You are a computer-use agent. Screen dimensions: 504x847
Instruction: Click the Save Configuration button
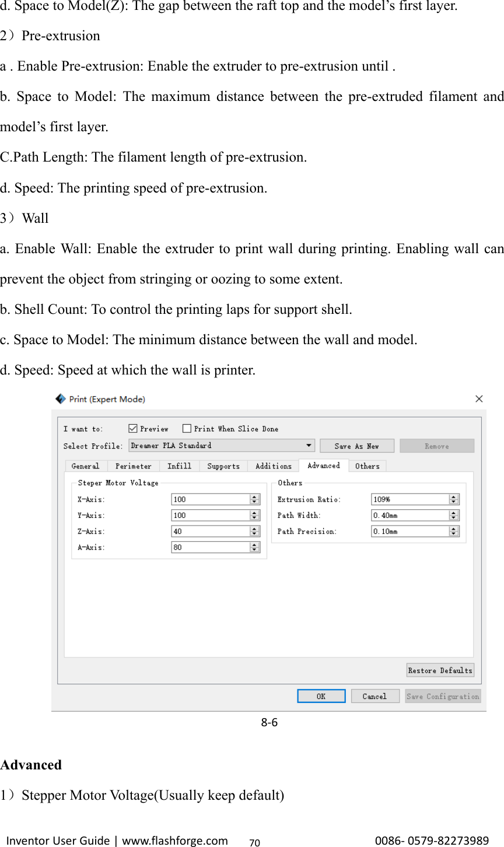click(443, 696)
